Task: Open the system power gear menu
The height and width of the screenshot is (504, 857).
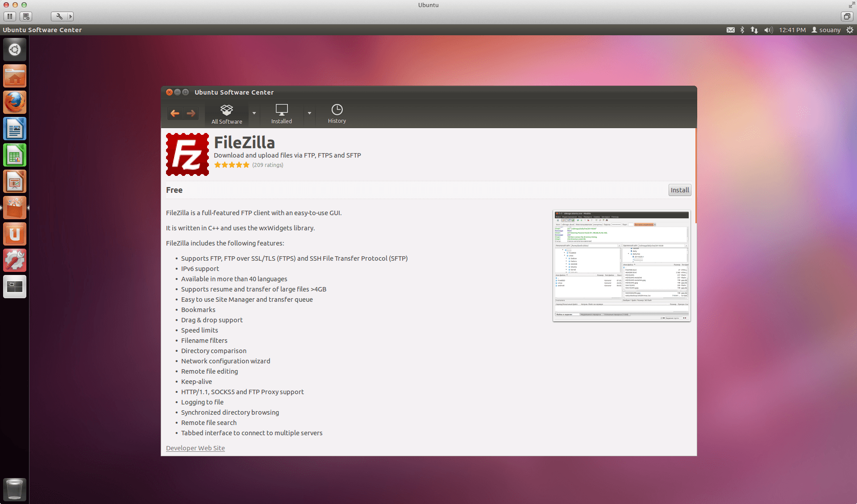Action: point(850,30)
